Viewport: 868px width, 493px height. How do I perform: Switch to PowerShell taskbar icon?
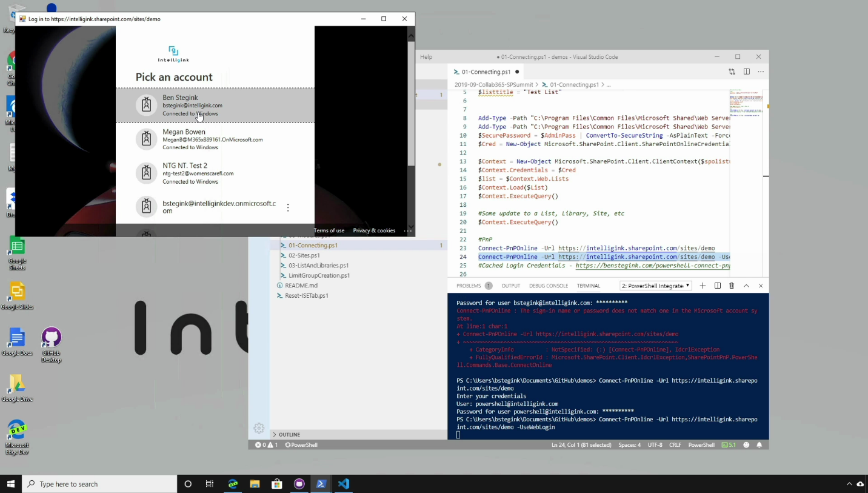tap(321, 484)
